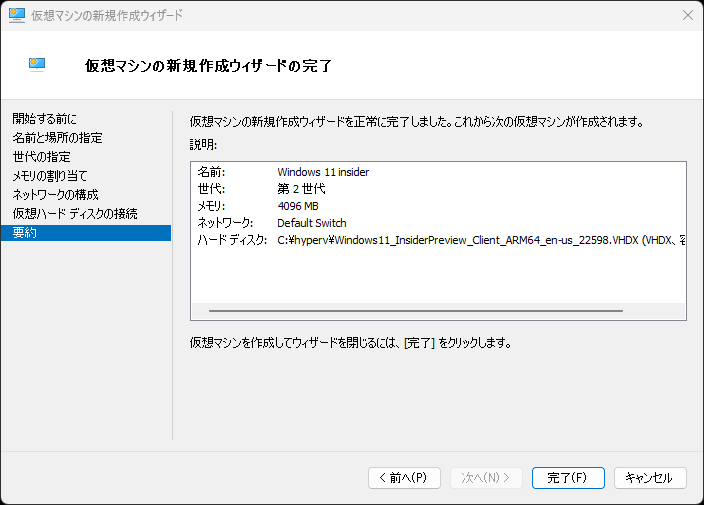Screen dimensions: 704x505
Task: Click the メモリ: label in summary
Action: tap(211, 206)
